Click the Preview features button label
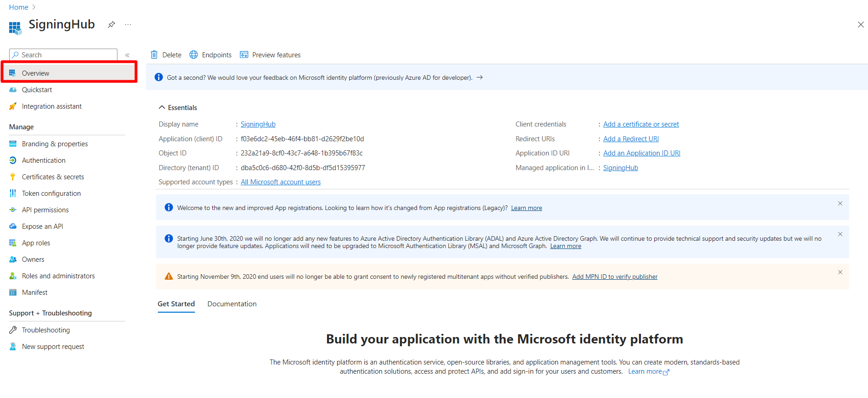This screenshot has width=868, height=398. 277,55
